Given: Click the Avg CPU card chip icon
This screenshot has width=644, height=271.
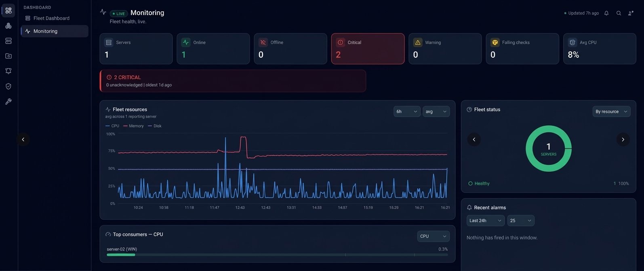Looking at the screenshot, I should click(572, 42).
